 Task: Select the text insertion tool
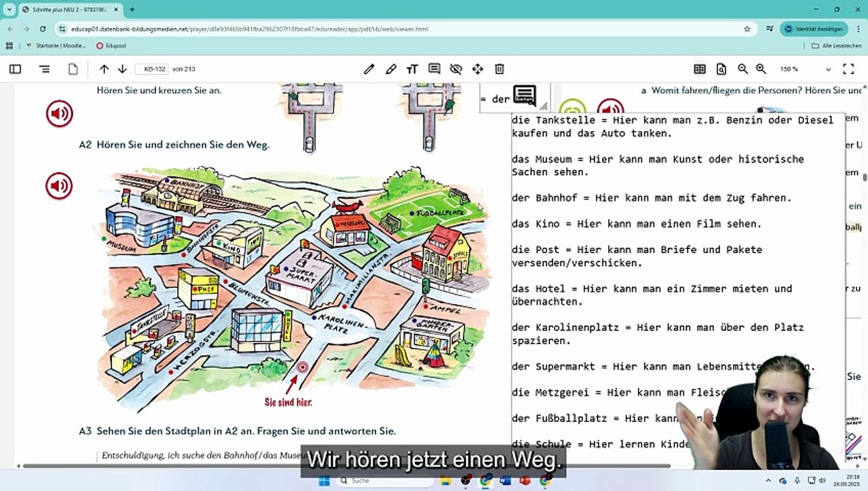412,69
